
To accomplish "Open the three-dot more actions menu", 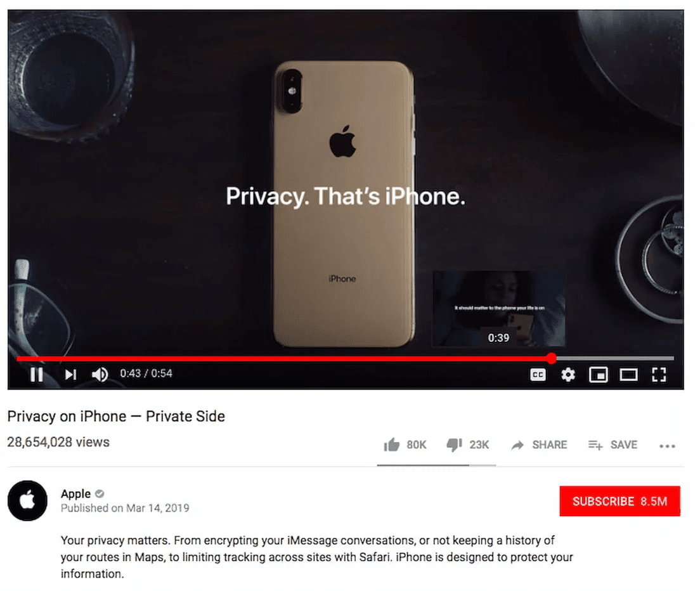I will tap(667, 446).
